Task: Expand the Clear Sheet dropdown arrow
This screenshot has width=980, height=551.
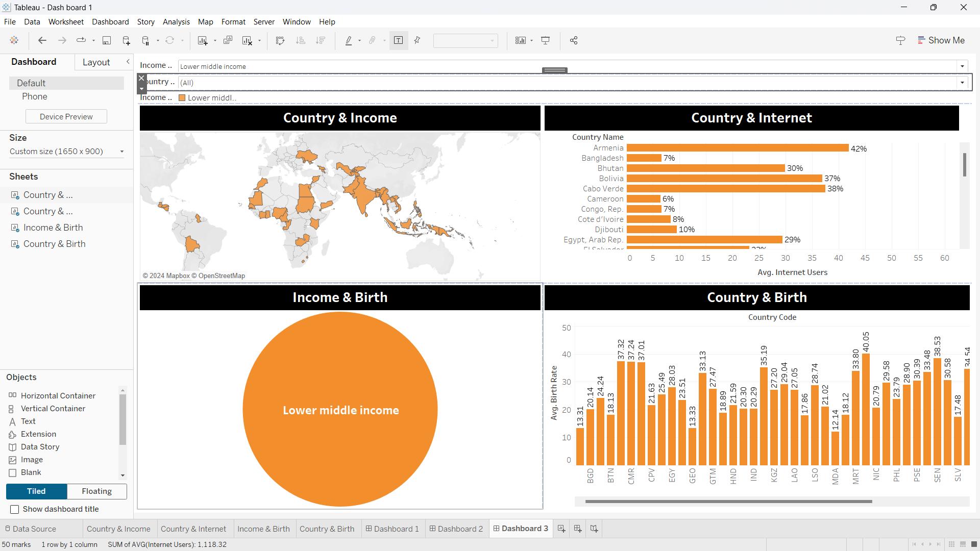Action: [260, 40]
